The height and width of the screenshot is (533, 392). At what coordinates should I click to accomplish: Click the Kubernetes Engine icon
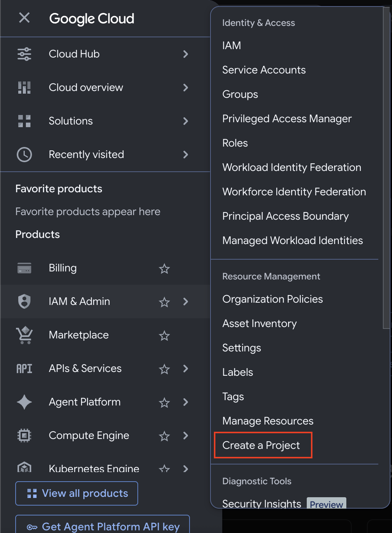point(24,467)
